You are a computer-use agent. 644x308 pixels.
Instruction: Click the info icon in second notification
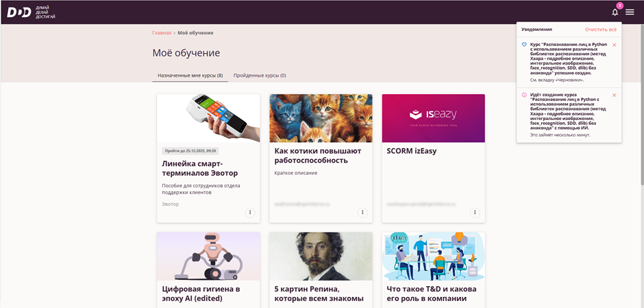coord(524,95)
